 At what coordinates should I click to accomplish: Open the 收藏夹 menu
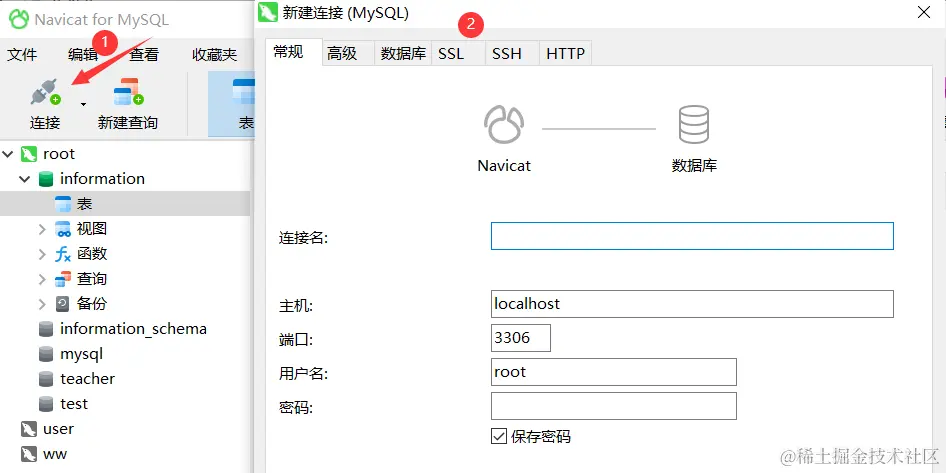[x=214, y=55]
